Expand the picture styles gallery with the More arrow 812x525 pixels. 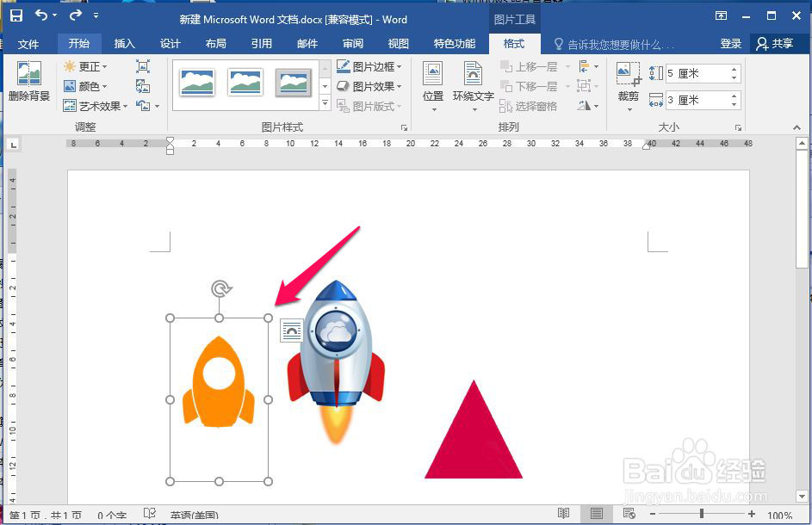pos(325,103)
